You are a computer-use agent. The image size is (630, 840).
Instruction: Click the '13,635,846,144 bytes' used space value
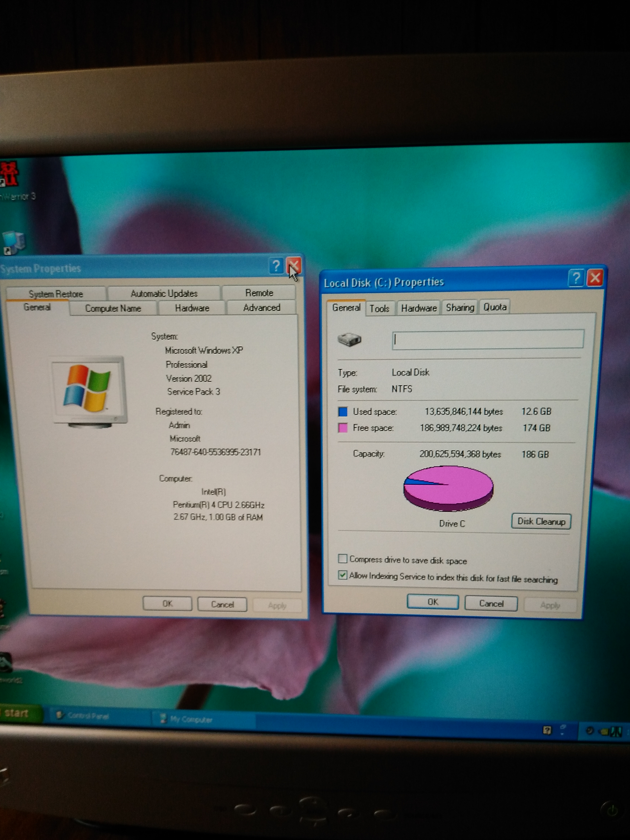pos(464,412)
